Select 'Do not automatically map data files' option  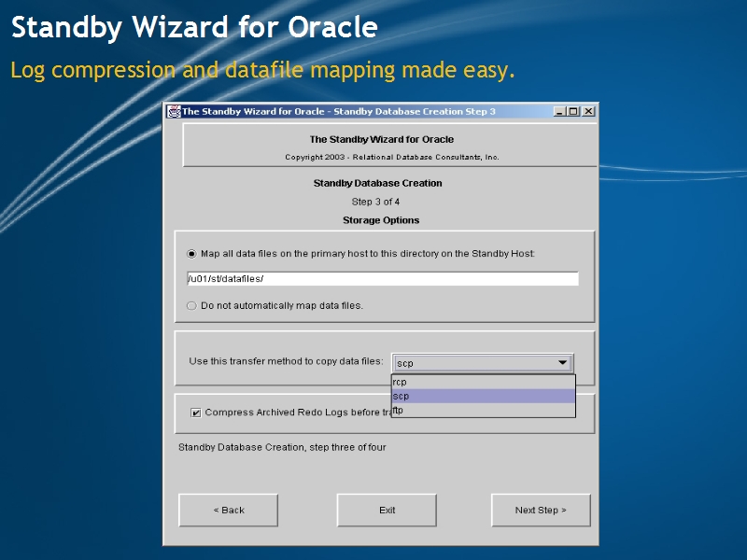pyautogui.click(x=191, y=306)
